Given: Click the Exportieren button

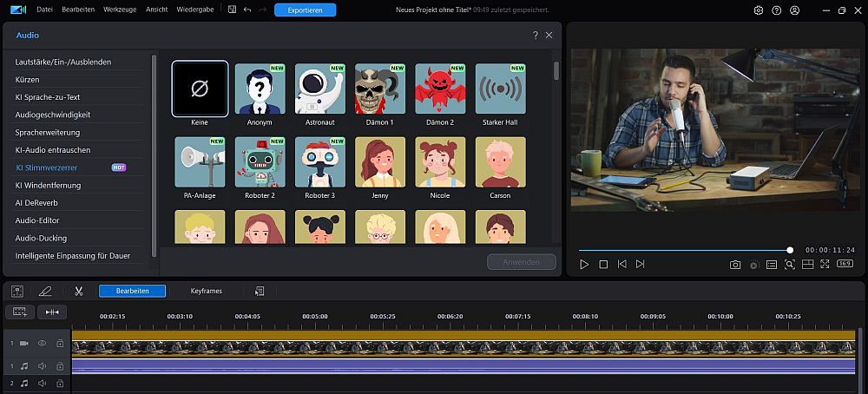Looking at the screenshot, I should coord(306,10).
